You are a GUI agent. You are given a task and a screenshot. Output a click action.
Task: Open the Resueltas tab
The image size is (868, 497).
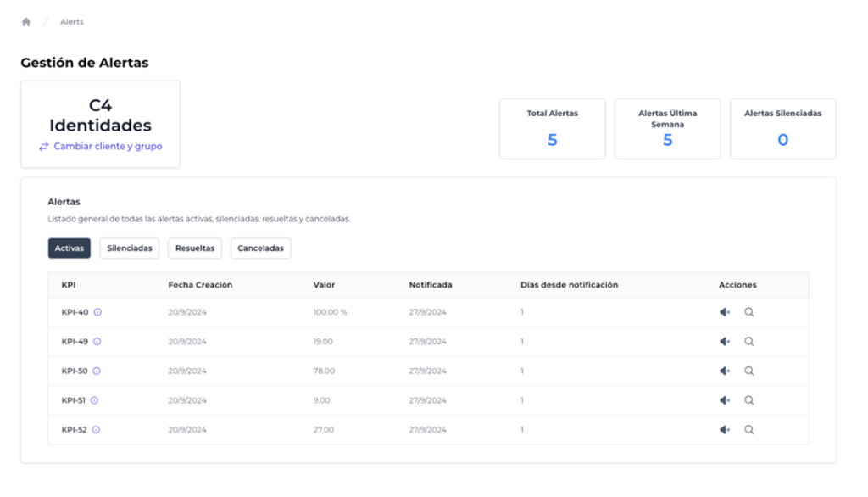coord(195,248)
